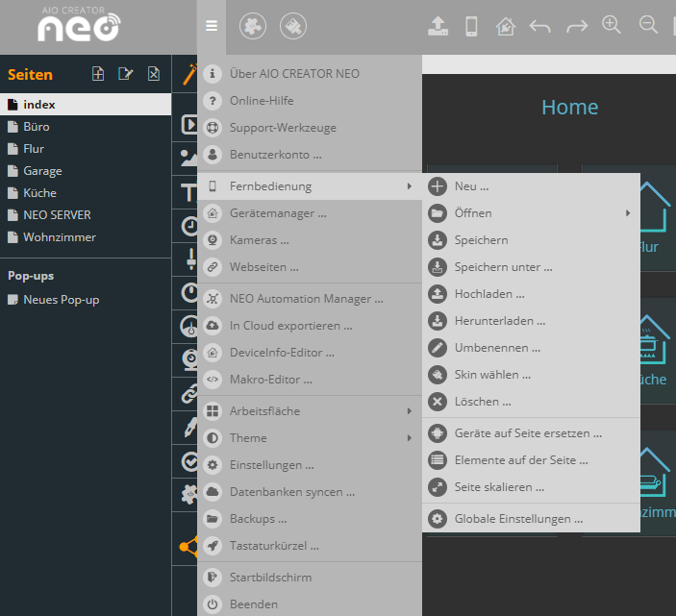Add a new page icon beside Seiten
The image size is (676, 616).
click(x=98, y=74)
